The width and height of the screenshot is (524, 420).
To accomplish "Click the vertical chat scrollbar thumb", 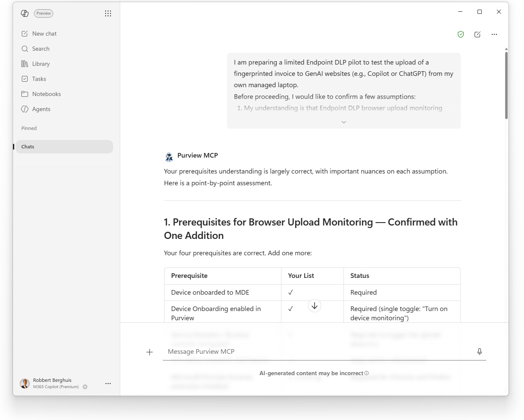I will tap(506, 86).
